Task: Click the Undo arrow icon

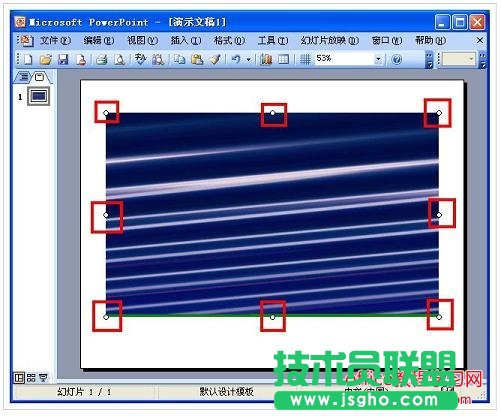Action: coord(236,60)
